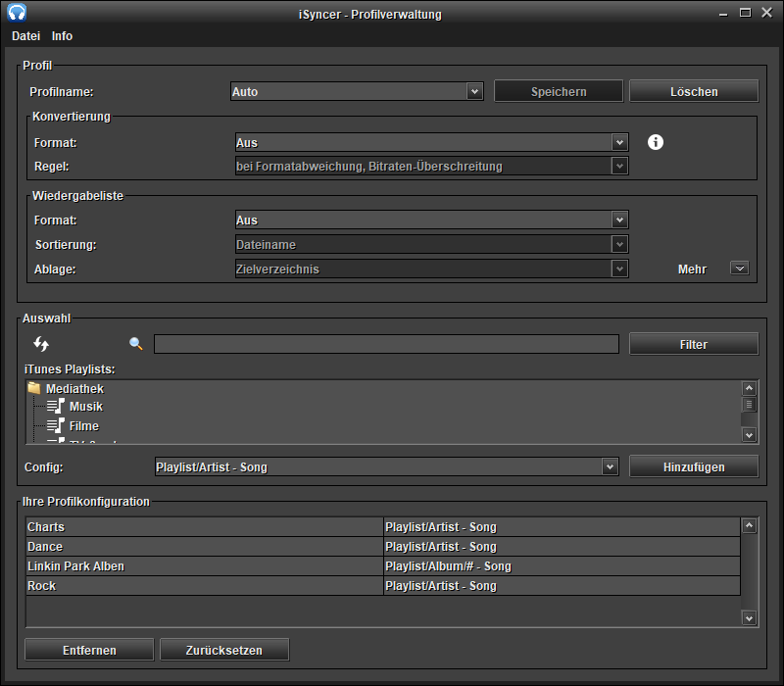The width and height of the screenshot is (784, 686).
Task: Click the Zurücksetzen button
Action: (224, 650)
